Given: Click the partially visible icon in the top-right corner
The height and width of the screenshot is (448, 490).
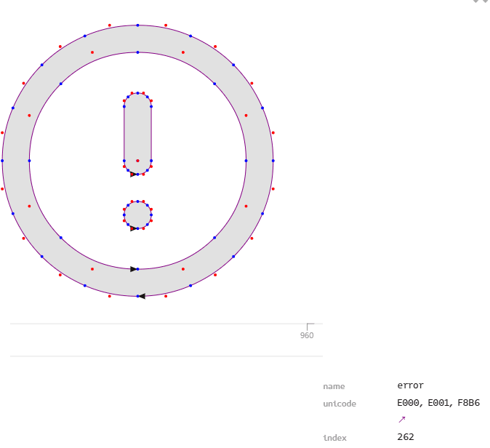Looking at the screenshot, I should 481,2.
